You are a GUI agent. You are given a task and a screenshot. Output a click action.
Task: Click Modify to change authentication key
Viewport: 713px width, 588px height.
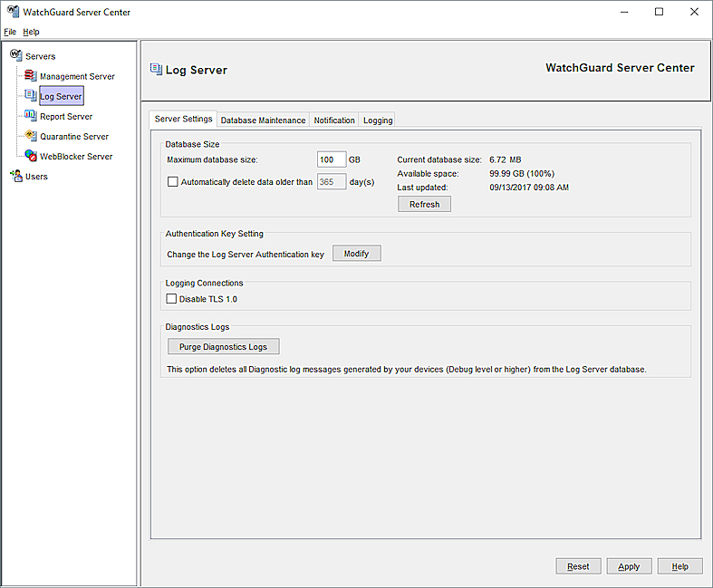coord(356,254)
